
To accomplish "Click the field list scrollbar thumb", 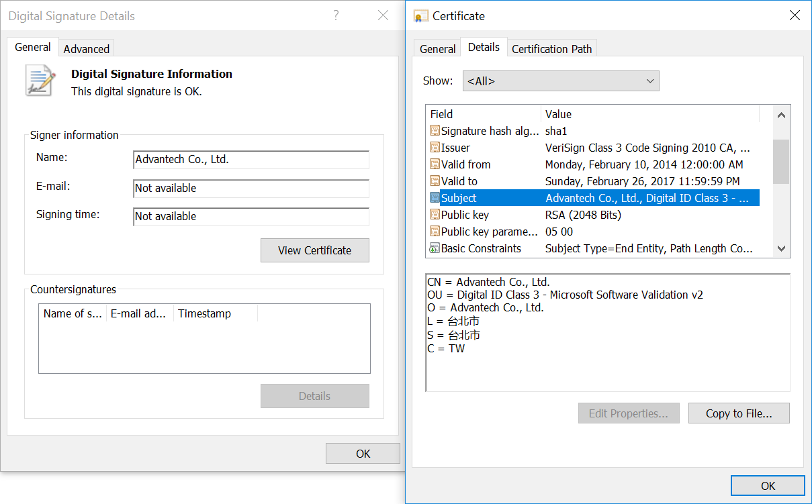I will pyautogui.click(x=781, y=161).
